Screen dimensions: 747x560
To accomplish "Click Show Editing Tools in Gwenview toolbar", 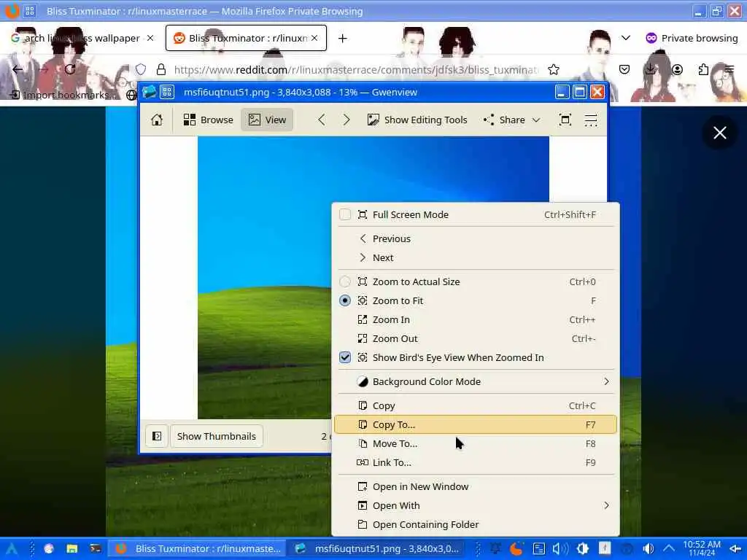I will 417,120.
